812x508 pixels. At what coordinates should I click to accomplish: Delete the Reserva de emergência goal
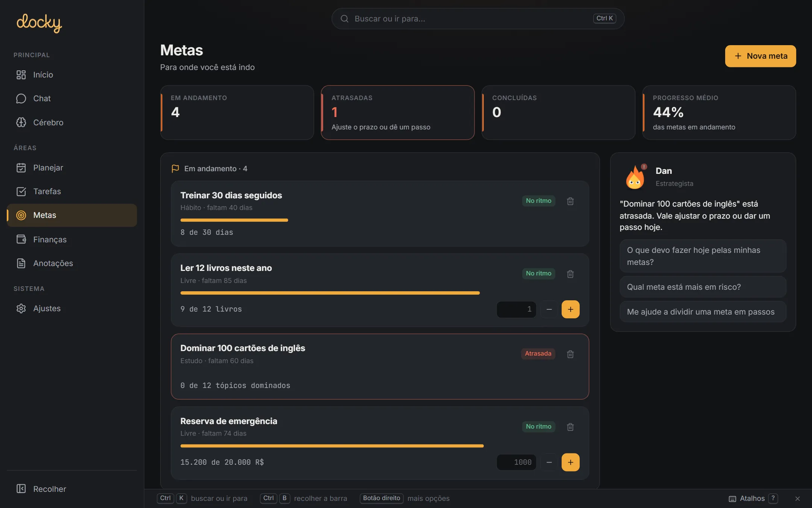point(570,427)
